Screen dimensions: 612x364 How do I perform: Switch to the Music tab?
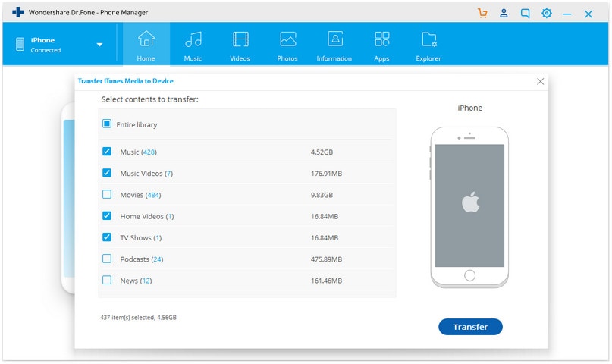click(x=193, y=45)
